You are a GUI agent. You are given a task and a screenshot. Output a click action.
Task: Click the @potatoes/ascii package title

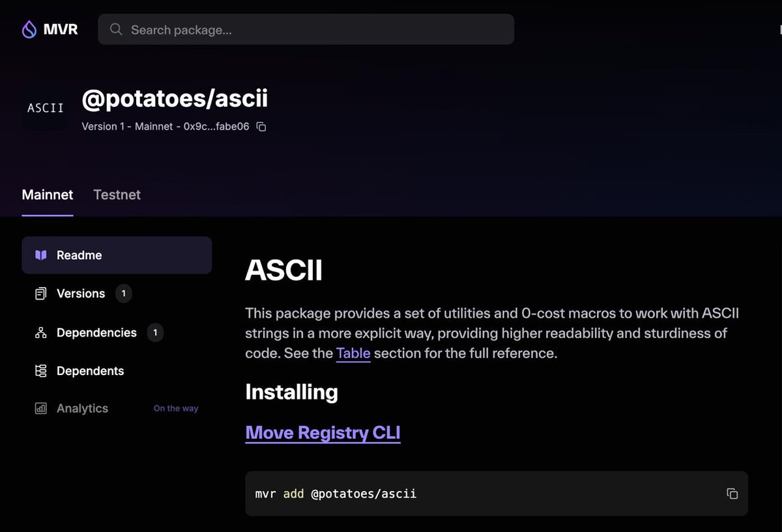[x=175, y=98]
